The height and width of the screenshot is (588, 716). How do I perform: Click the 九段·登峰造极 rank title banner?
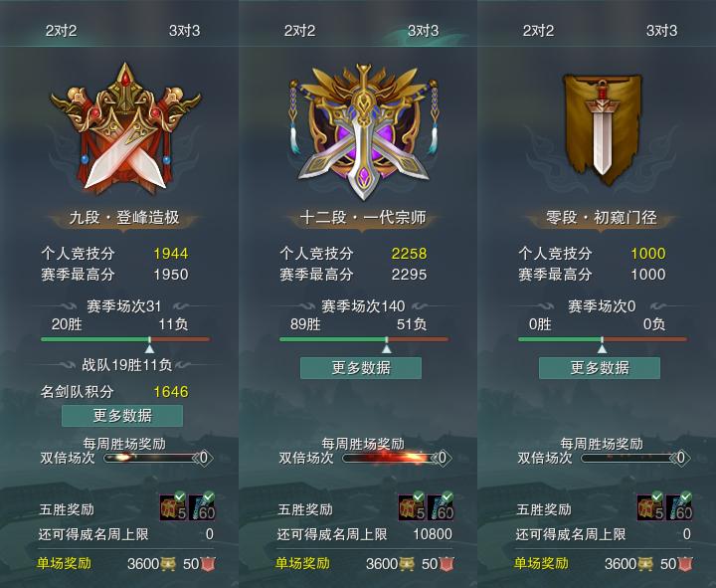click(x=123, y=218)
